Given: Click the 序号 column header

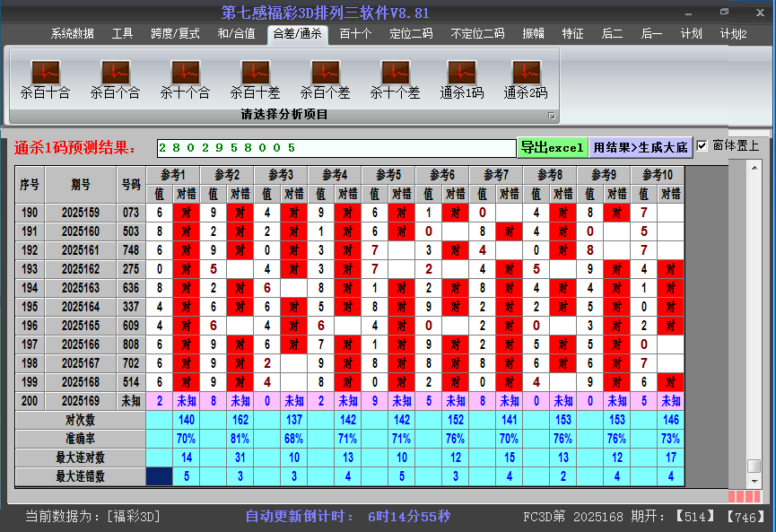Looking at the screenshot, I should tap(30, 185).
